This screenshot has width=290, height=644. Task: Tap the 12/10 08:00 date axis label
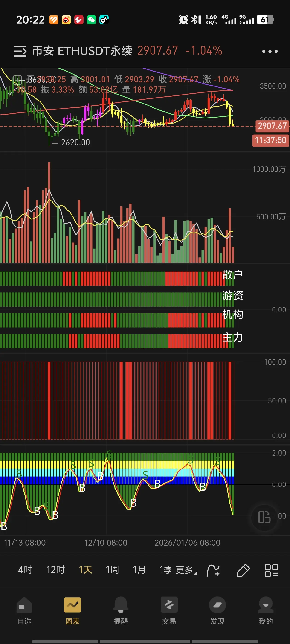pos(106,543)
